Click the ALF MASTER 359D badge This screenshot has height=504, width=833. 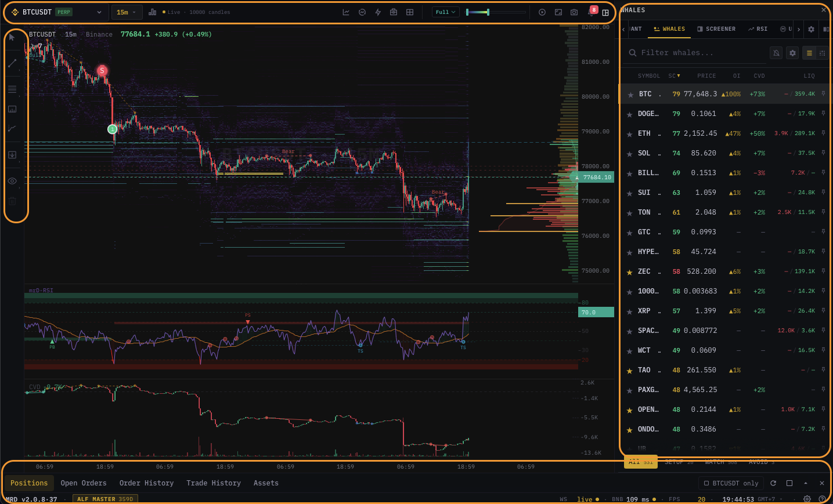coord(105,499)
